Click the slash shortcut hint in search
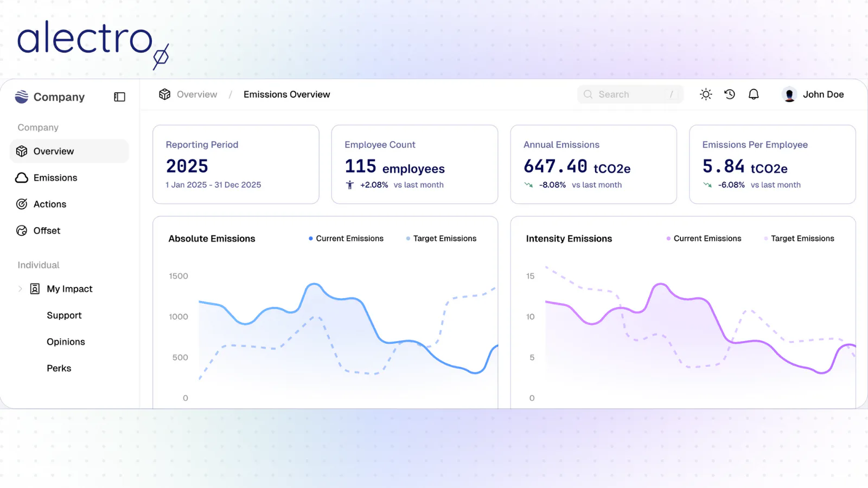Viewport: 868px width, 488px height. coord(671,94)
